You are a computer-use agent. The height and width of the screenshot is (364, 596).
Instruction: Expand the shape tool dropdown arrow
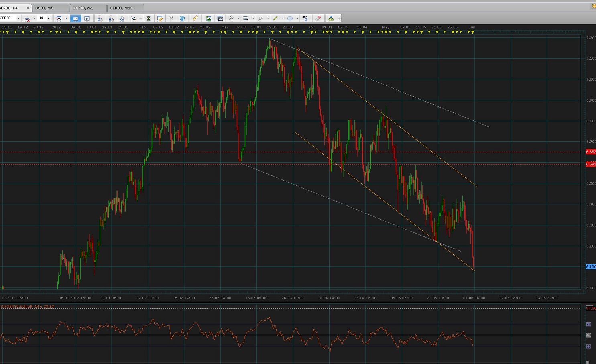[297, 18]
